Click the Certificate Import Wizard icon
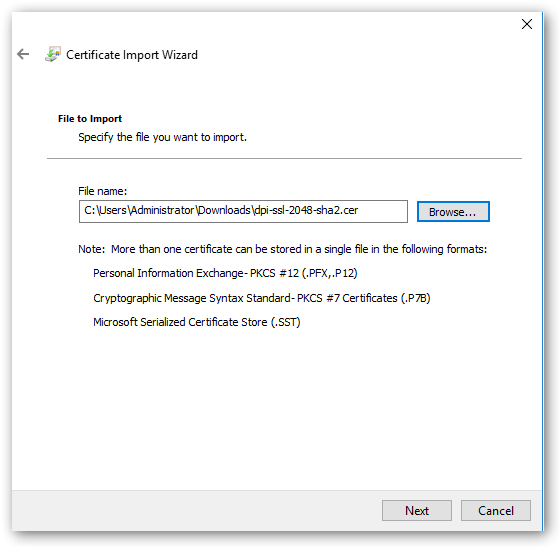 click(53, 54)
